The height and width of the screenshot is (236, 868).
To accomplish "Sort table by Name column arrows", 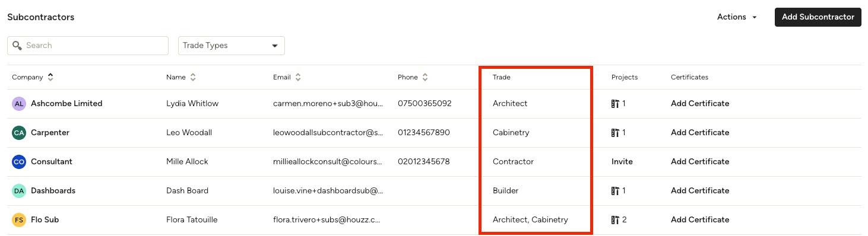I will pos(193,77).
